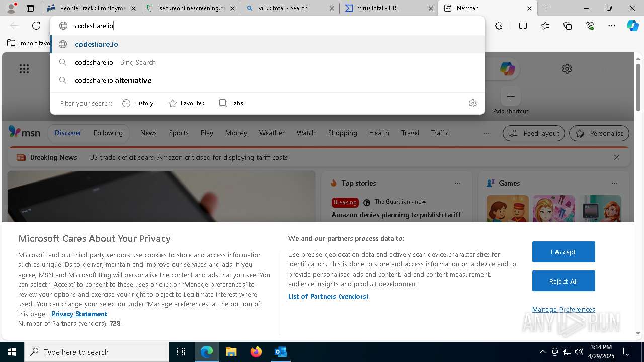644x362 pixels.
Task: Open the Shopping category
Action: (x=342, y=133)
